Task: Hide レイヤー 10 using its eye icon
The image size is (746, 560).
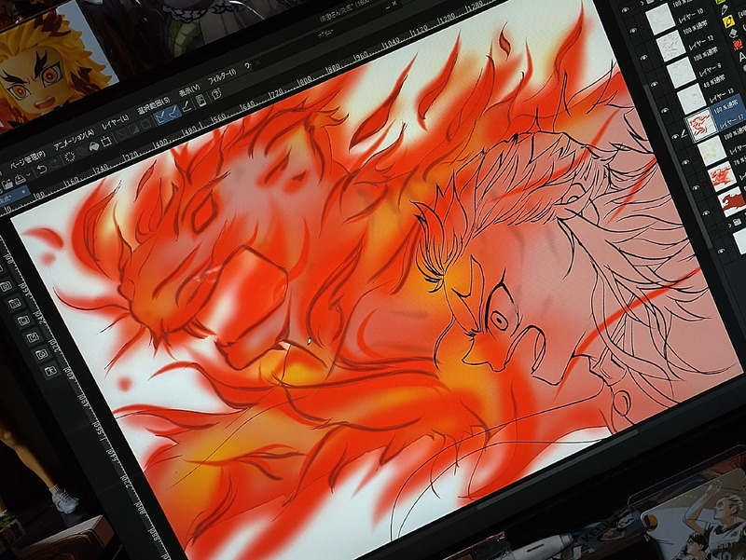Action: point(633,31)
